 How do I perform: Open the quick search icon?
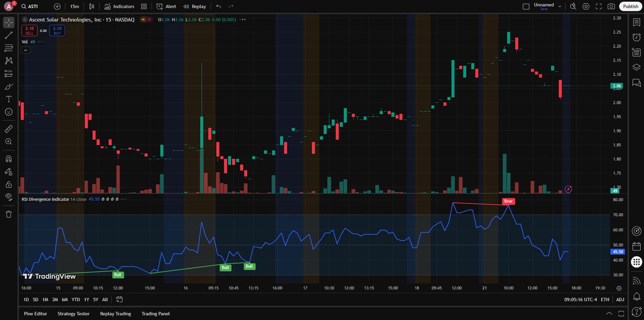573,6
